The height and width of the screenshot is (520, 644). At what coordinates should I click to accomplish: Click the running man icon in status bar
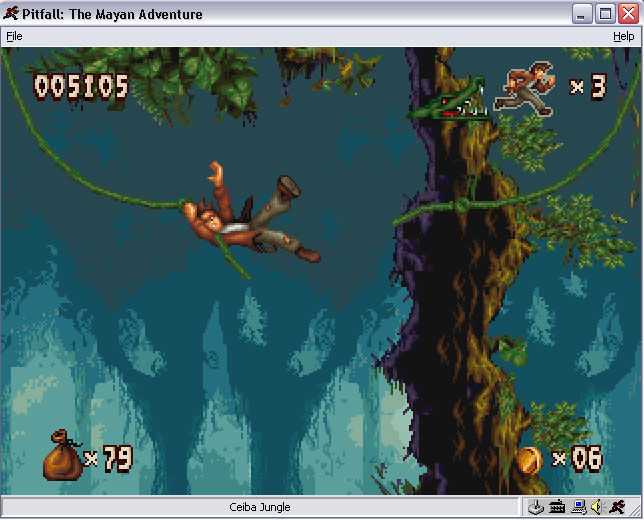(x=618, y=507)
